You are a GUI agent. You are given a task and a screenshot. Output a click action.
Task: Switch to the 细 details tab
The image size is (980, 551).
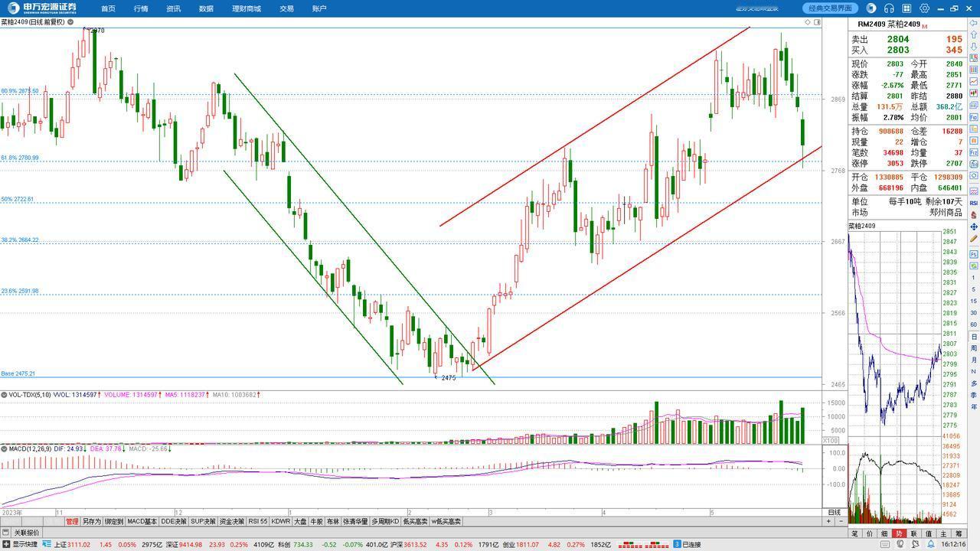tap(884, 533)
